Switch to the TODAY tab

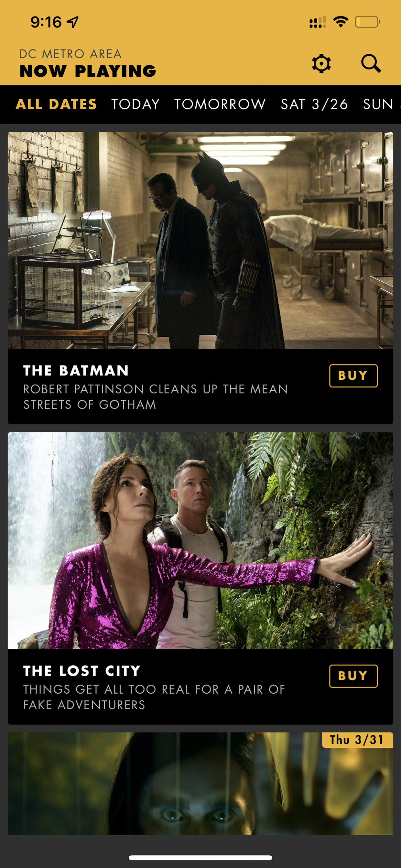click(135, 104)
